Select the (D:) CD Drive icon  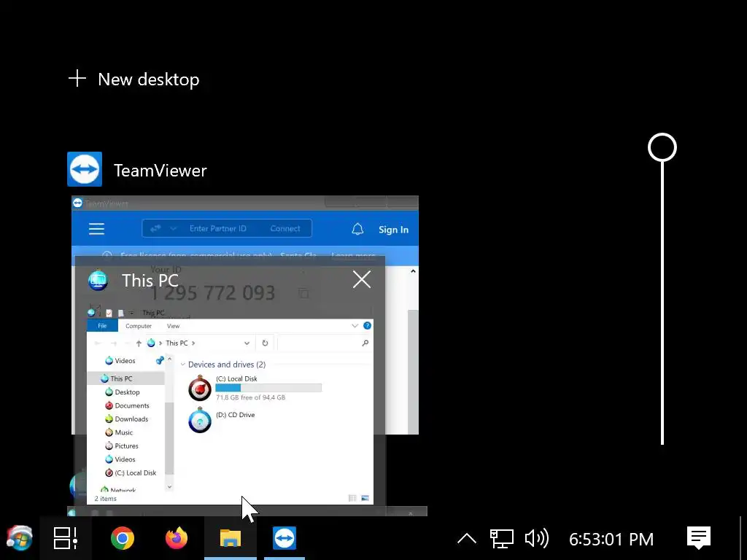coord(200,420)
